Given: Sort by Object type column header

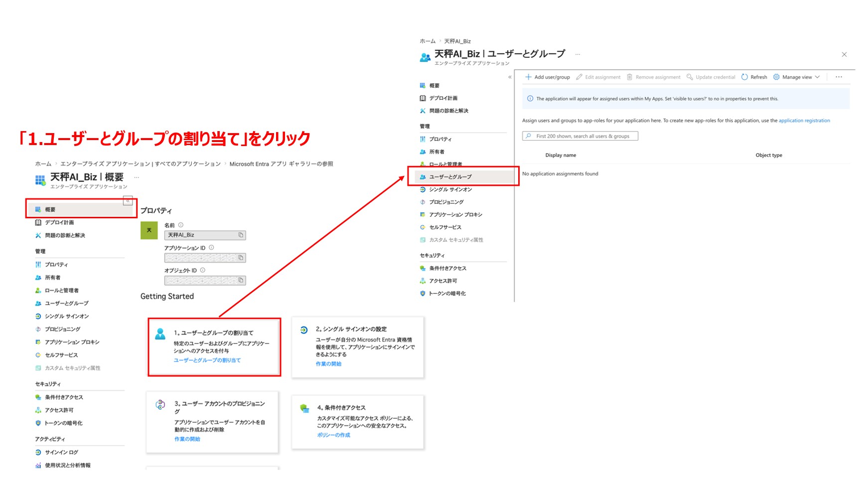Looking at the screenshot, I should point(769,156).
